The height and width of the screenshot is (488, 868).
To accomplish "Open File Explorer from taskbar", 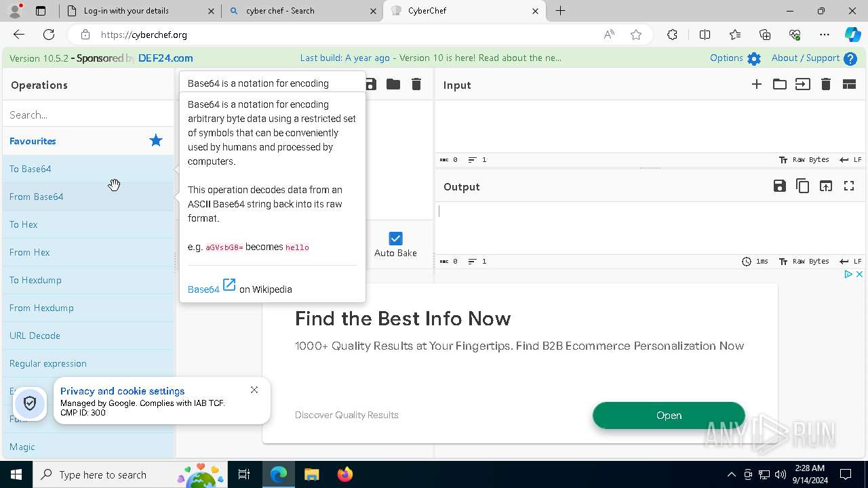I will (x=312, y=474).
